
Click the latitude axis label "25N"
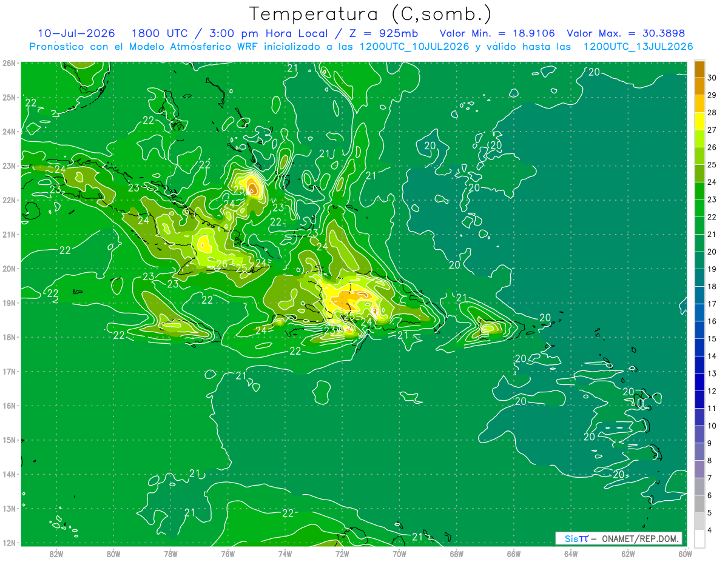pyautogui.click(x=9, y=97)
